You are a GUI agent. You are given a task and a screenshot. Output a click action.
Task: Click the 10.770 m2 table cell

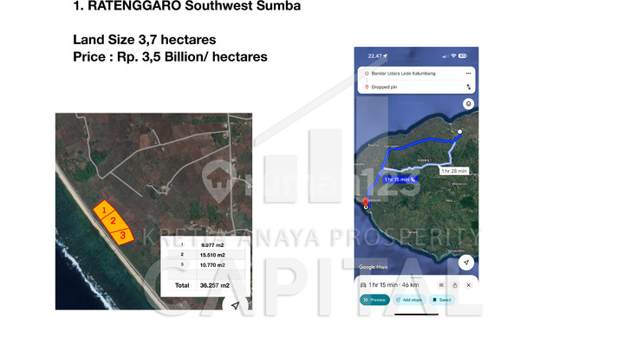212,265
